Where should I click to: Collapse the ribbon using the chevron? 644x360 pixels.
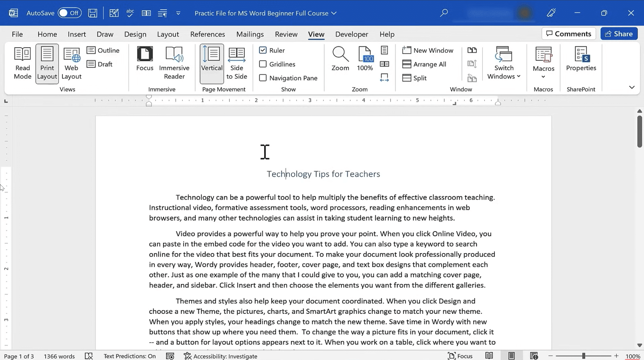tap(632, 87)
